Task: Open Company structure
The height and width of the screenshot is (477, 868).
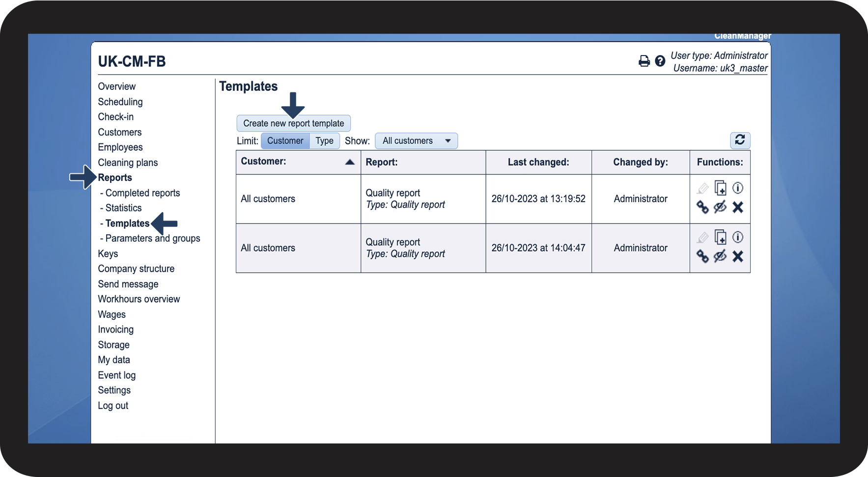Action: click(x=136, y=269)
